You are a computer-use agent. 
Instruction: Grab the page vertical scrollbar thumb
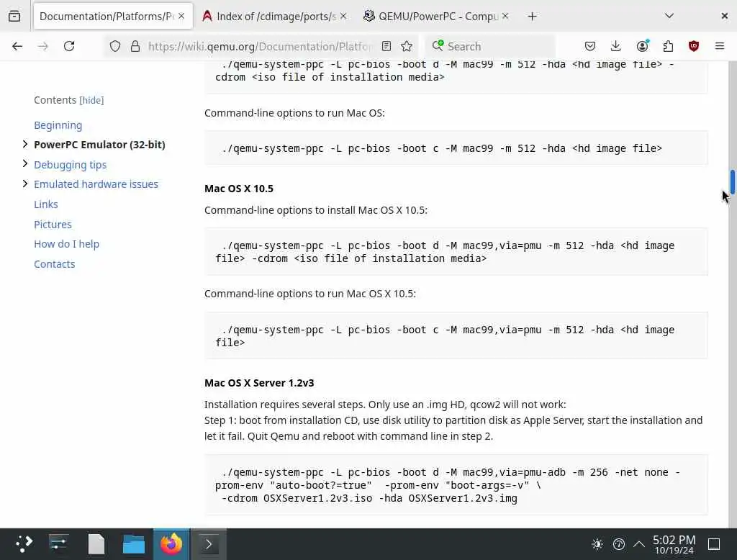[x=732, y=181]
